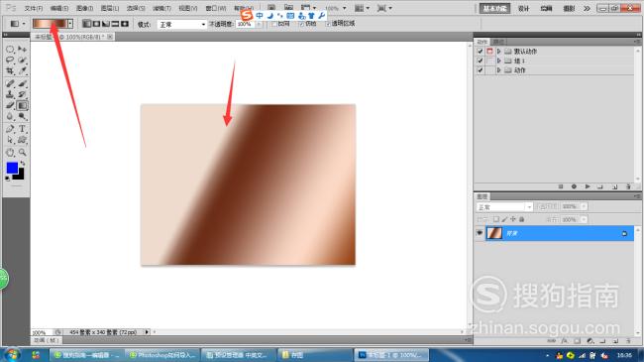Select the Clone Stamp tool
This screenshot has width=644, height=362.
[x=10, y=94]
